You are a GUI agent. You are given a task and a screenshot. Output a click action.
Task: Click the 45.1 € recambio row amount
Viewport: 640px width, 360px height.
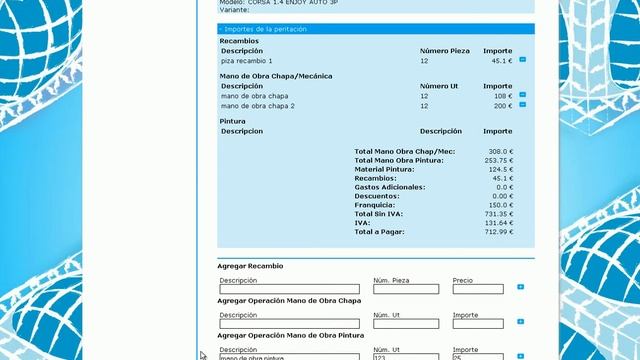click(502, 61)
